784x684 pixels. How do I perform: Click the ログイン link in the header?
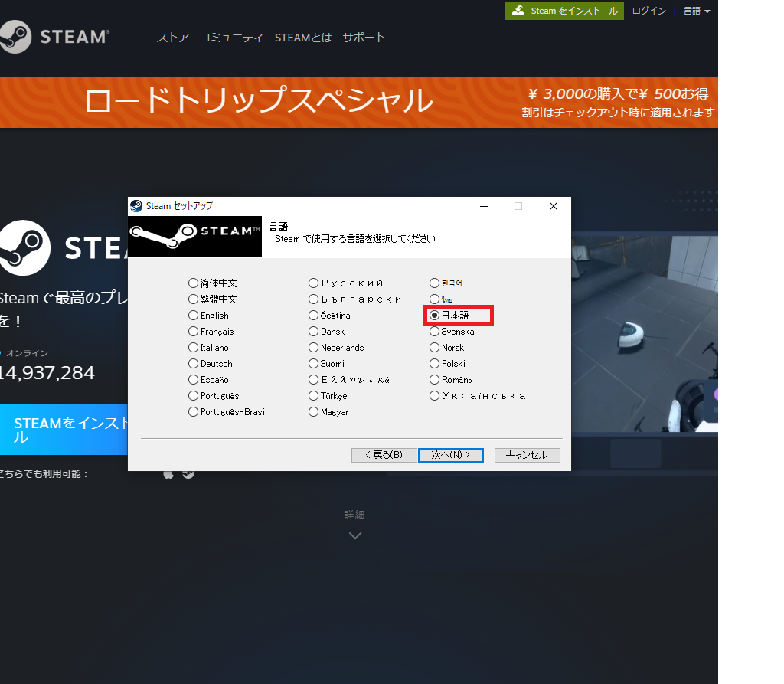coord(649,11)
